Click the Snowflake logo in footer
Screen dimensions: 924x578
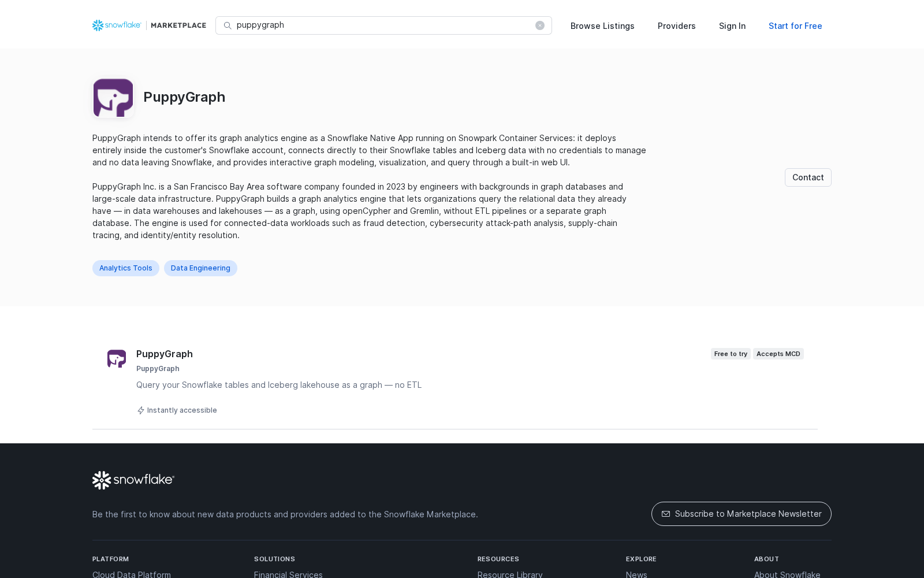133,480
